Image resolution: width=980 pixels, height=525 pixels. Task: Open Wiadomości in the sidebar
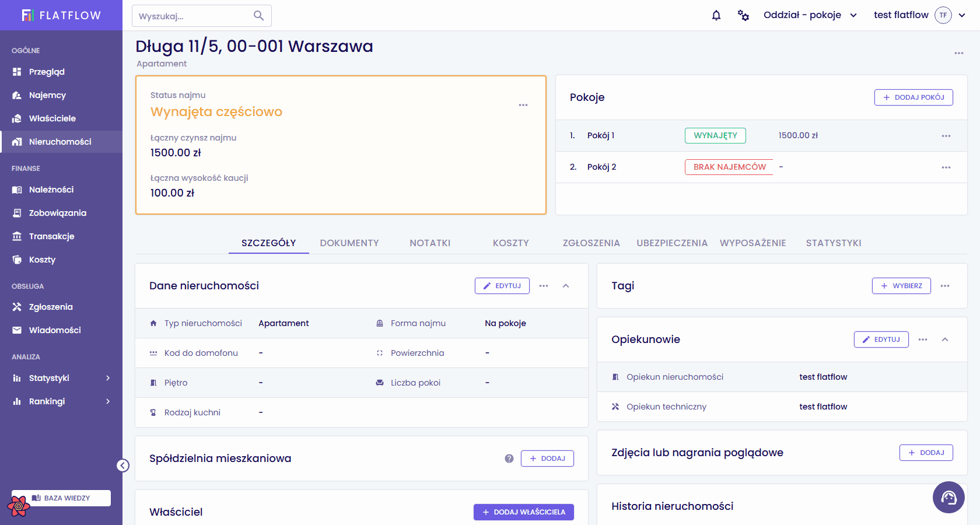click(61, 330)
